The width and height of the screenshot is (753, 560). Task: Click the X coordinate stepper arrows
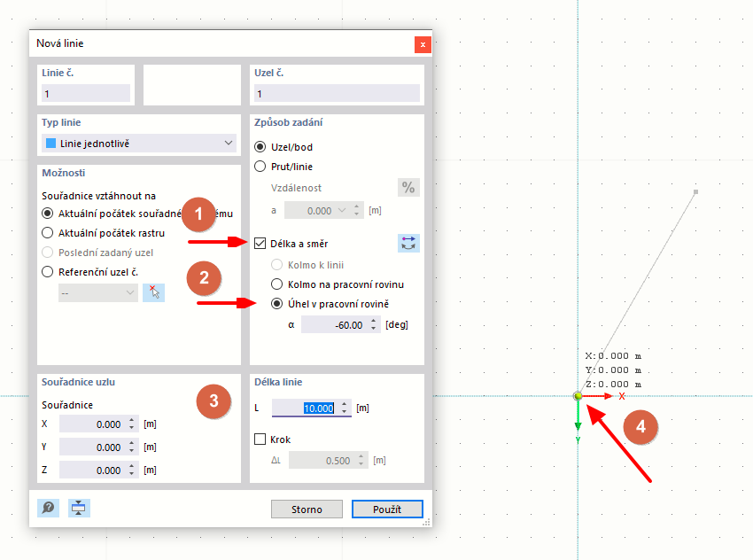[x=132, y=424]
